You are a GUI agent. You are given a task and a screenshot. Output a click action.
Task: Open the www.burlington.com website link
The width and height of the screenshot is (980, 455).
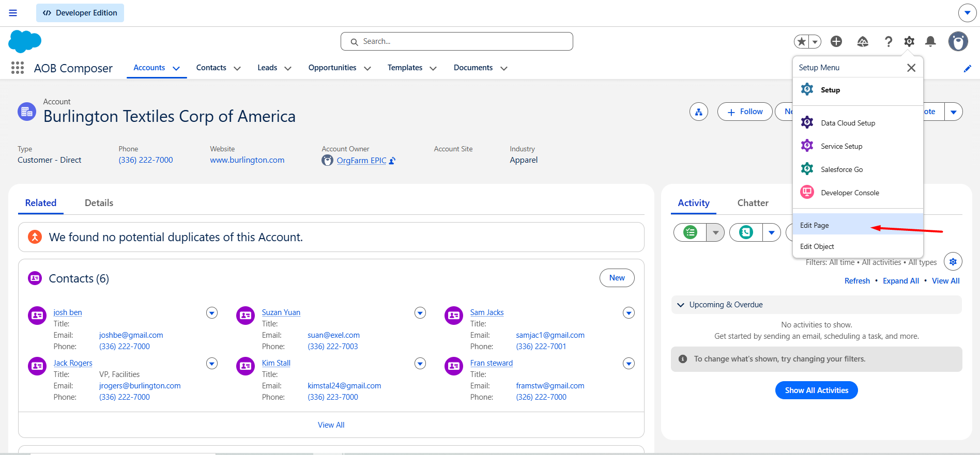point(247,160)
